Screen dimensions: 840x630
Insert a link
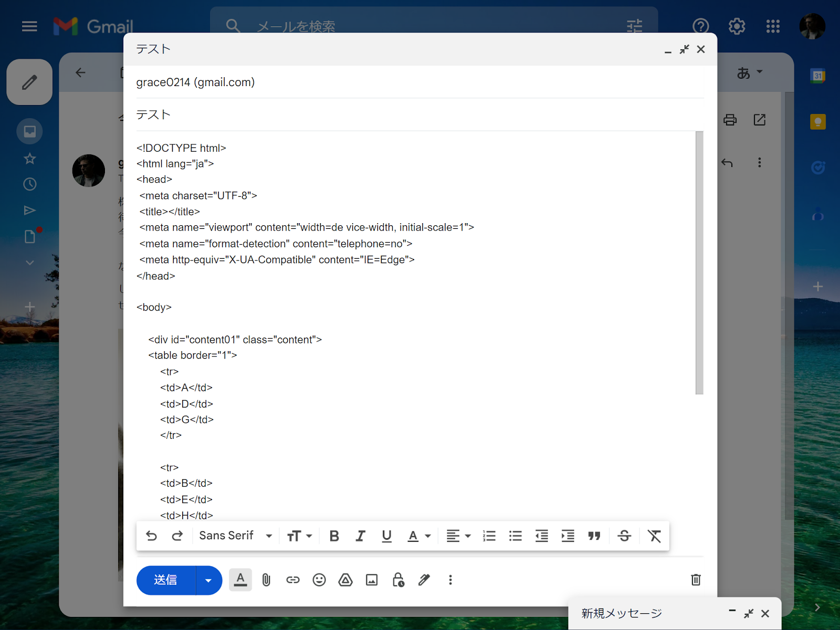click(293, 580)
